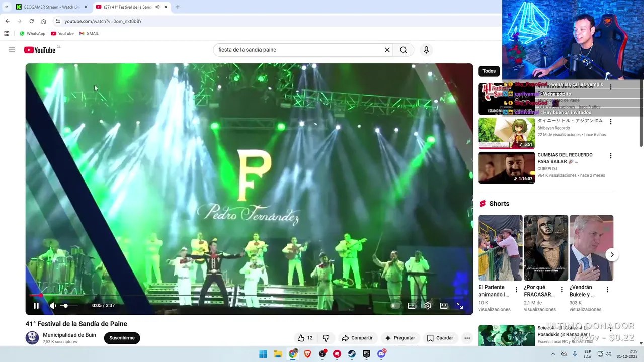Image resolution: width=644 pixels, height=362 pixels.
Task: Show the next Shorts with the arrow
Action: tap(612, 255)
